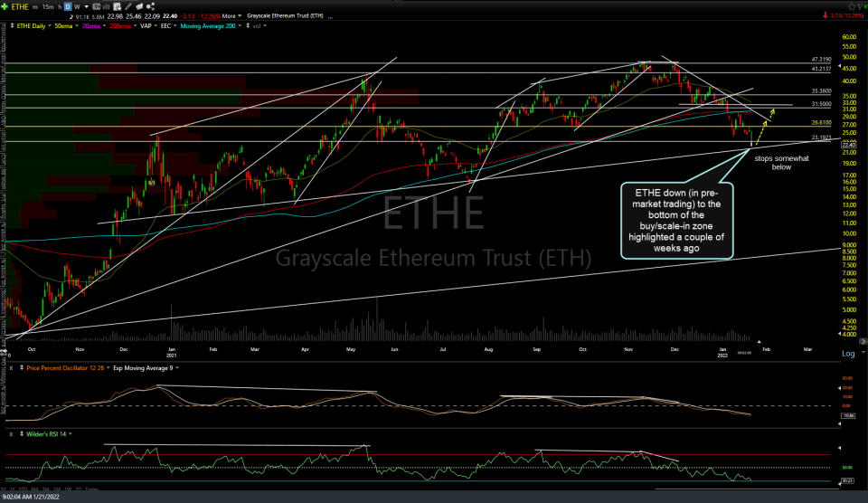Click the 35.3600 horizontal line label
This screenshot has height=503, width=868.
[x=822, y=90]
